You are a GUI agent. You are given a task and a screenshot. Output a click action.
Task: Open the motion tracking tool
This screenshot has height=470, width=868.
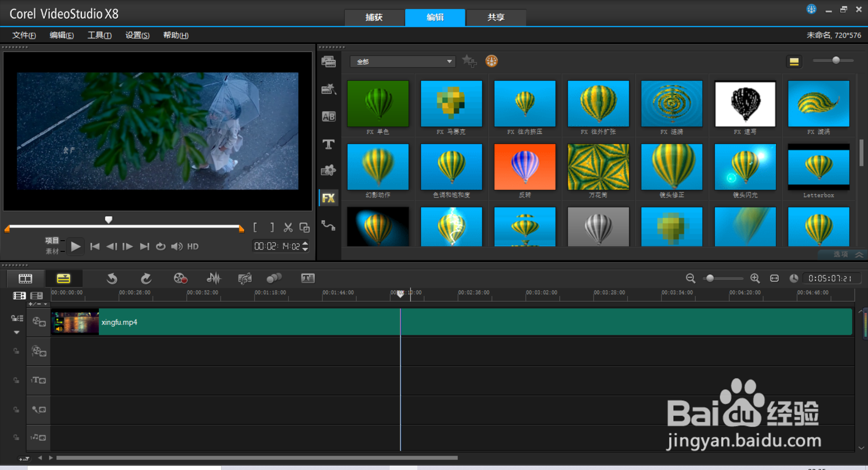[274, 278]
